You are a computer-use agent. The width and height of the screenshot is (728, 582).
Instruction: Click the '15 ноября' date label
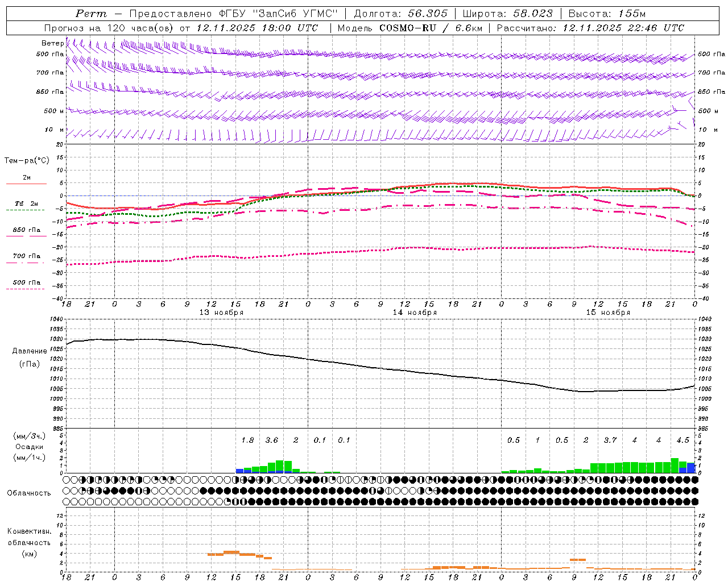tap(608, 313)
